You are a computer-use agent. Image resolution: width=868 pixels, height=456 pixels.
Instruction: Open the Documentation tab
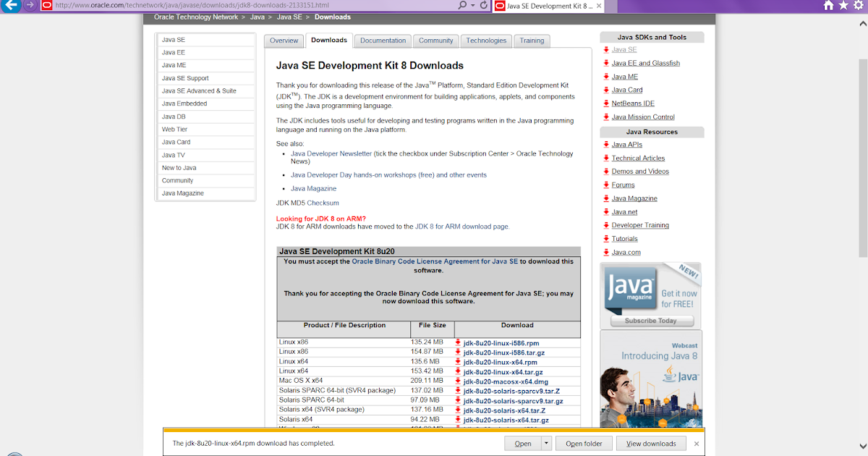click(x=383, y=41)
